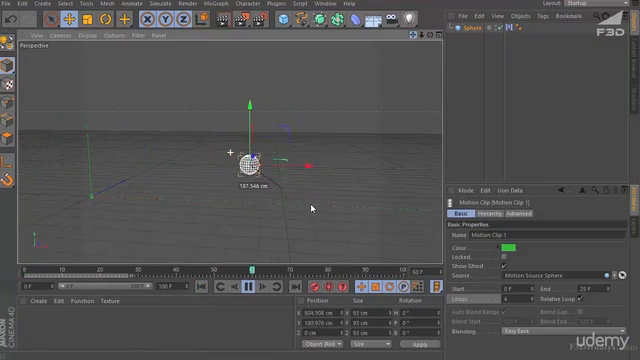Toggle Show Ghost checkbox

click(504, 266)
